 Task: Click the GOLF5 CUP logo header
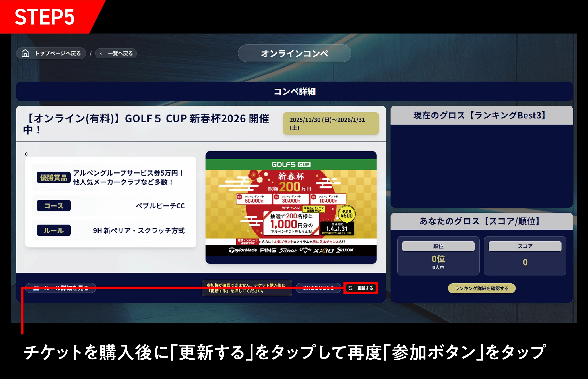pyautogui.click(x=291, y=164)
